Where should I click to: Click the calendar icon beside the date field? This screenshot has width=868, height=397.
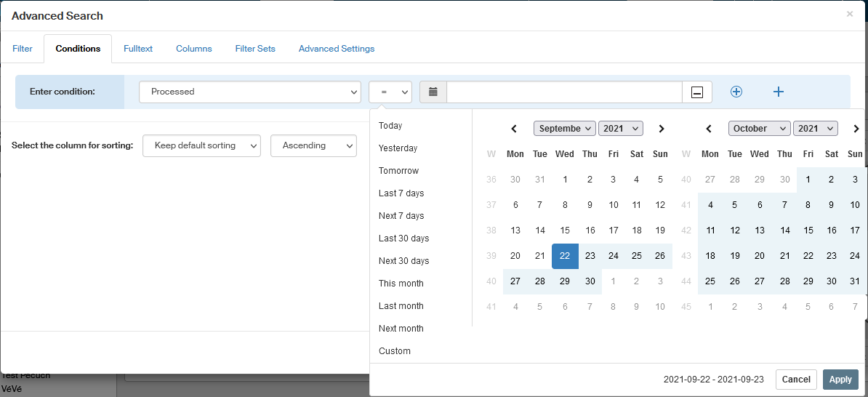pos(433,92)
